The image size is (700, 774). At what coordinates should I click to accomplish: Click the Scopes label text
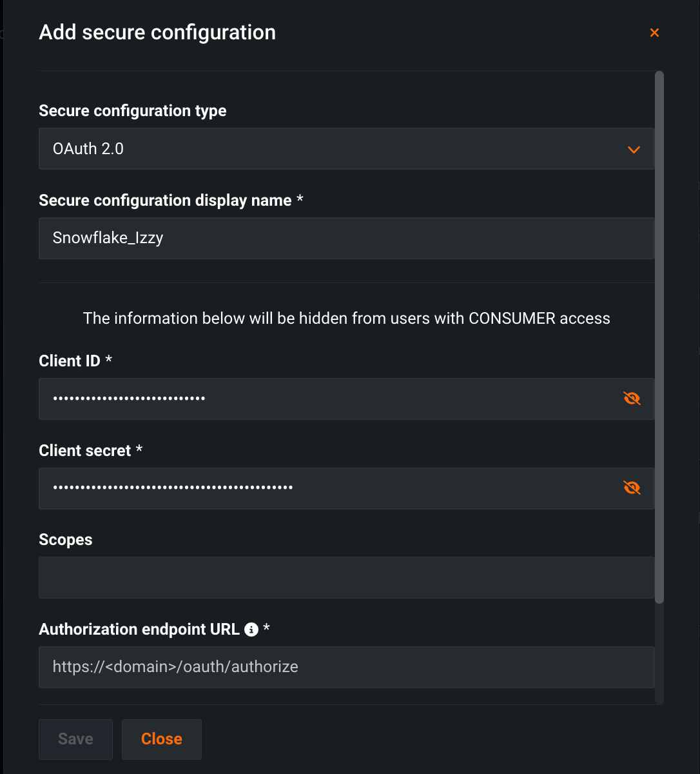[x=66, y=540]
